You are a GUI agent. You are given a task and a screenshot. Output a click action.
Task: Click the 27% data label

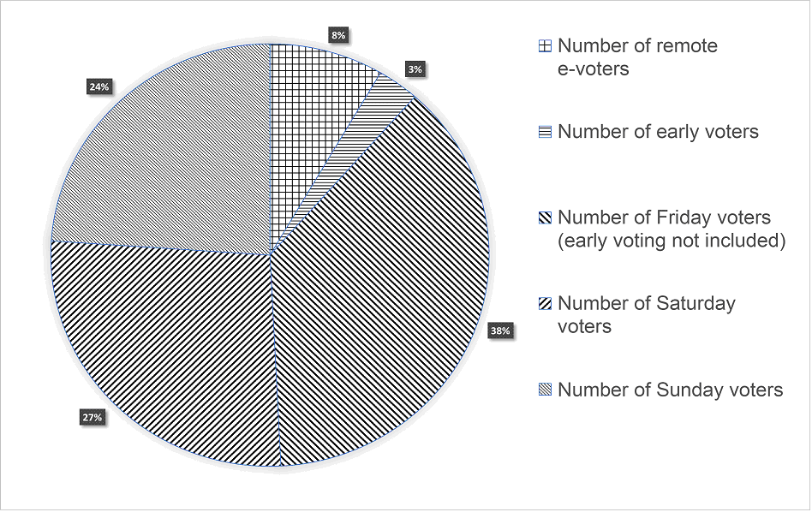(93, 417)
